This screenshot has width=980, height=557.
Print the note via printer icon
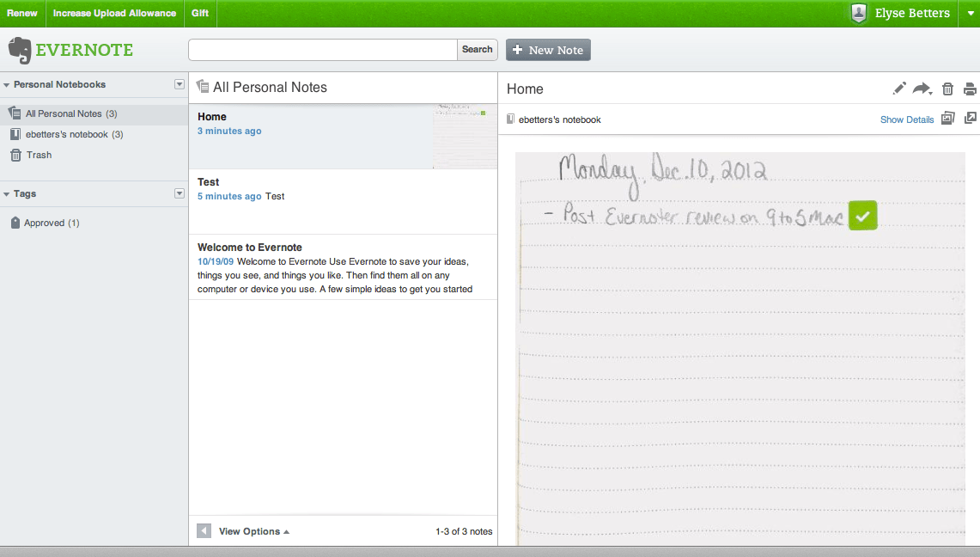[x=970, y=88]
